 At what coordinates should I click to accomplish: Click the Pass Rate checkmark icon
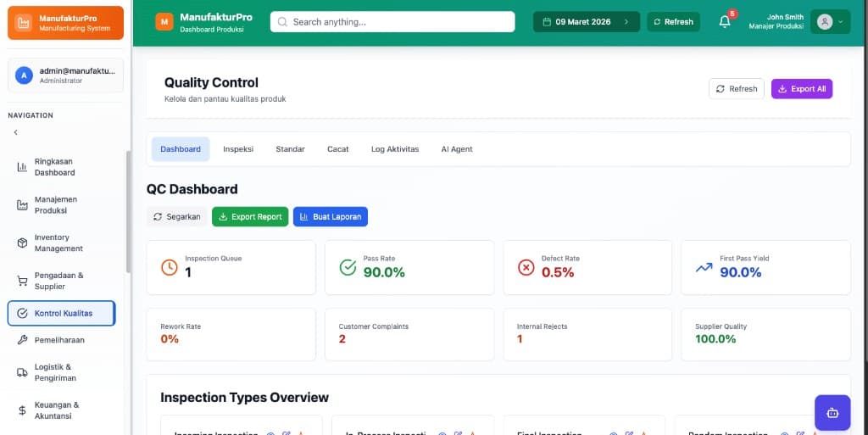tap(348, 267)
